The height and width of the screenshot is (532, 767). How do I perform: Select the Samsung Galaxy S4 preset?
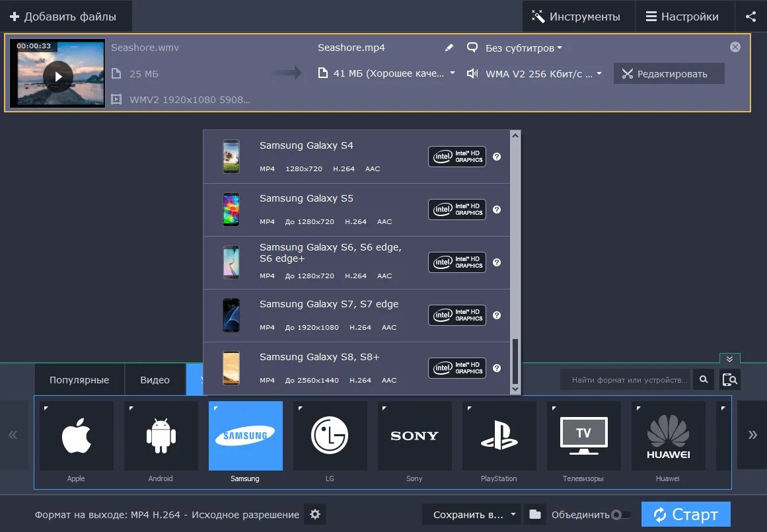point(356,157)
